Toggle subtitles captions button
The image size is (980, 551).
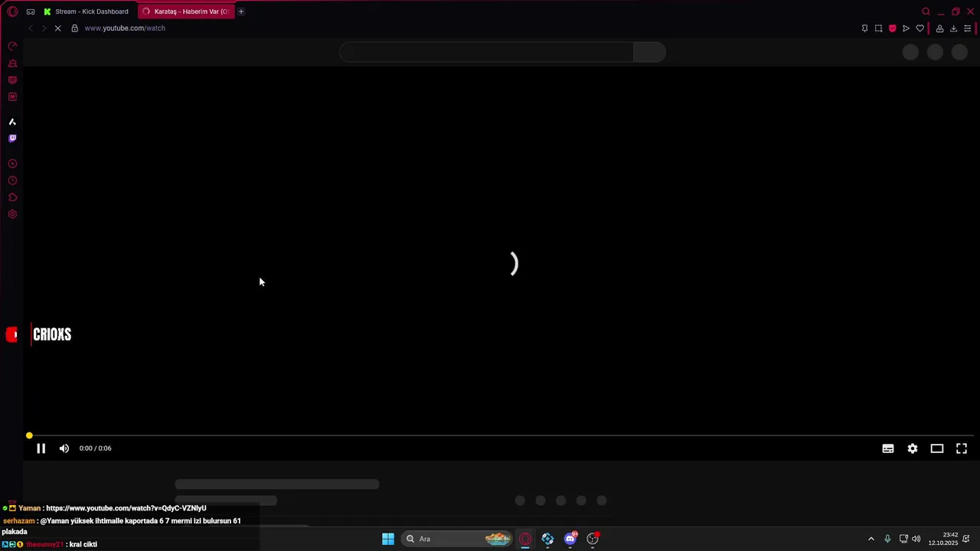(x=888, y=448)
